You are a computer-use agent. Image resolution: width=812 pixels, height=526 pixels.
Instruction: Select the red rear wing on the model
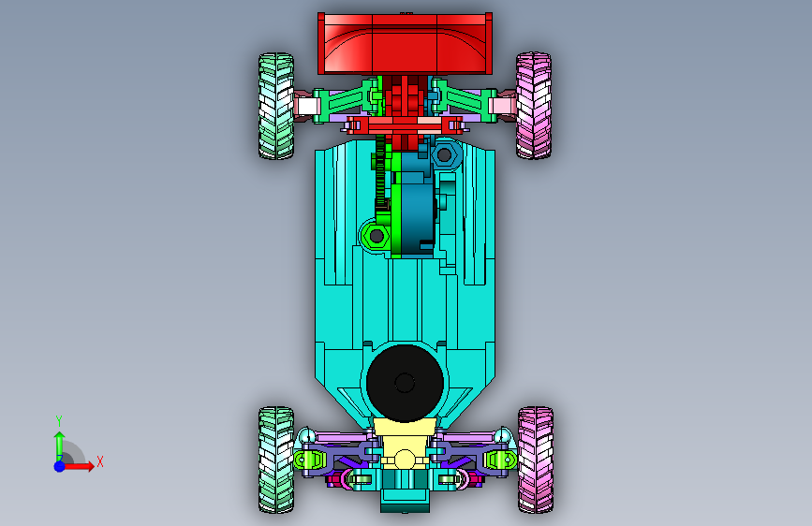click(405, 43)
